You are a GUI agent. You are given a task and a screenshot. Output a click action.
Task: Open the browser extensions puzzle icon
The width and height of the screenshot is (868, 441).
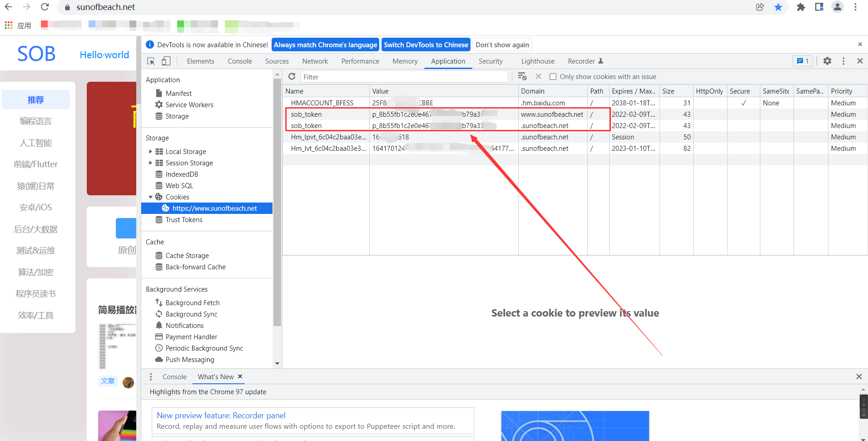click(x=801, y=7)
